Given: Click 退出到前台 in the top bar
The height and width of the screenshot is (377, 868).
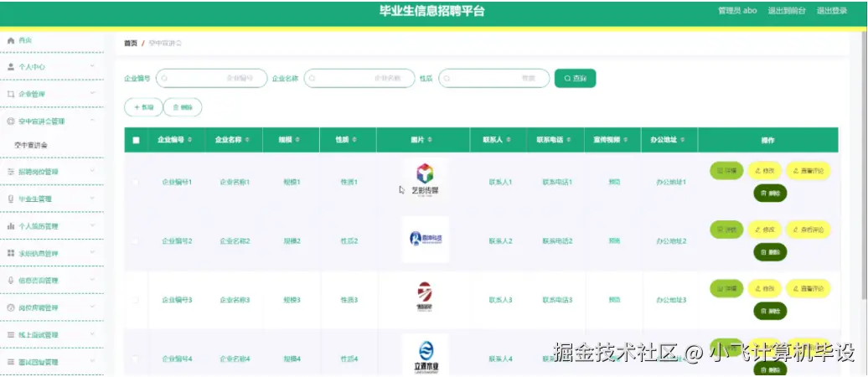Looking at the screenshot, I should tap(787, 11).
